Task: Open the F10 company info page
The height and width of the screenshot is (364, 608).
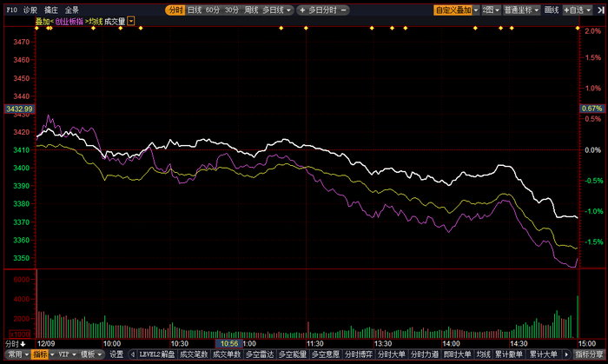Action: 11,10
